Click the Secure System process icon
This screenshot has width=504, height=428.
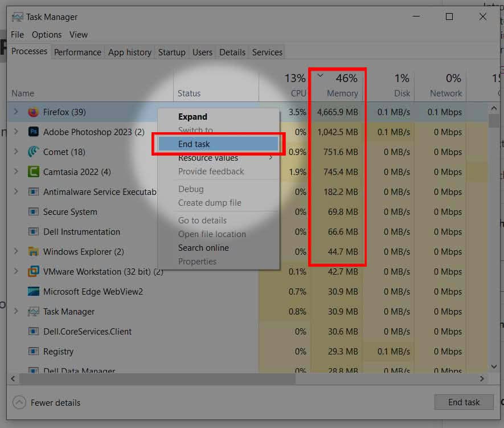[x=32, y=212]
